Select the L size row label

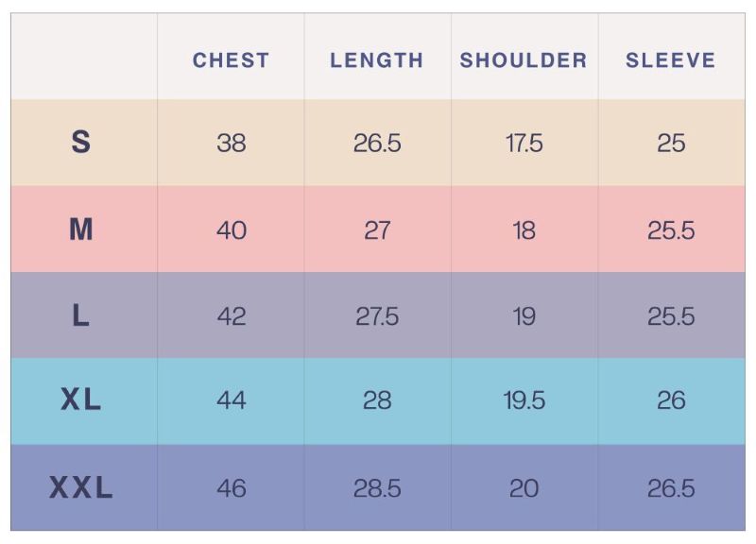[81, 316]
